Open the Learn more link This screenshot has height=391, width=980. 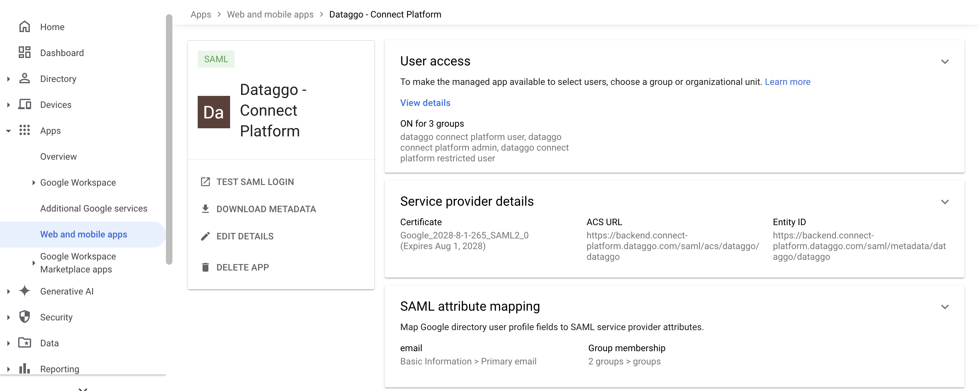tap(787, 82)
